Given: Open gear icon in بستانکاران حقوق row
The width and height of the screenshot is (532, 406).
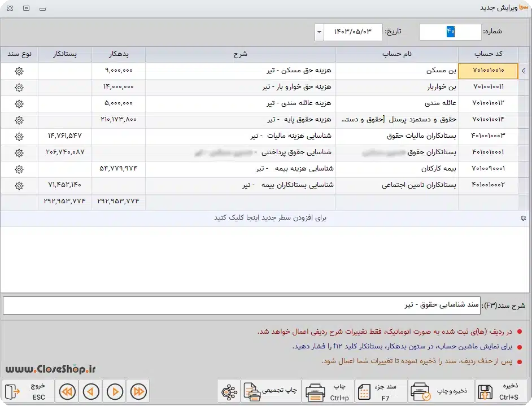Looking at the screenshot, I should tap(19, 153).
